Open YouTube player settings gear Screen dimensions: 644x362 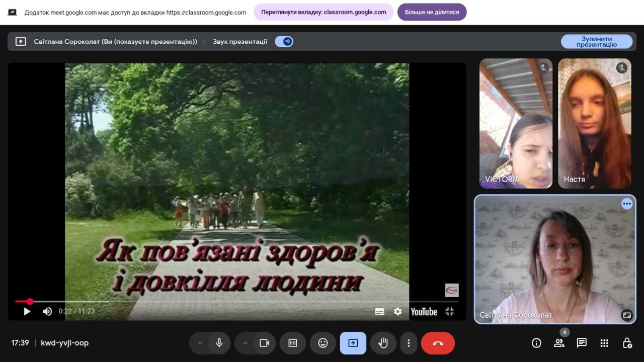pos(398,312)
